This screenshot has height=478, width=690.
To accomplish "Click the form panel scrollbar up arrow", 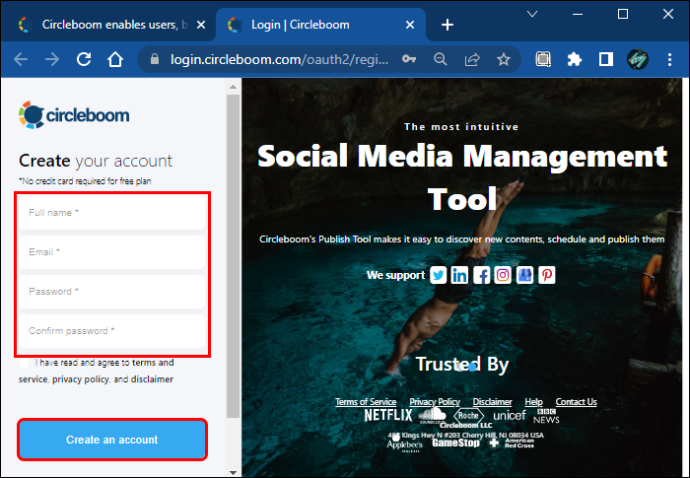I will coord(233,87).
